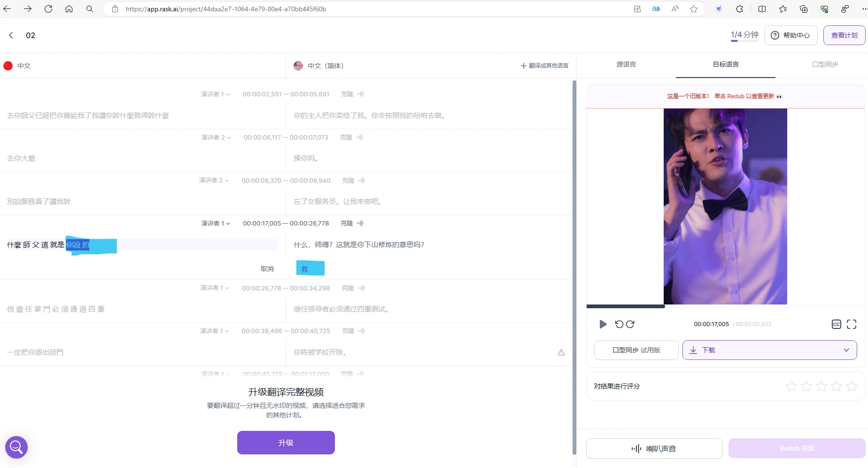
Task: Toggle closed captions CC
Action: 837,324
